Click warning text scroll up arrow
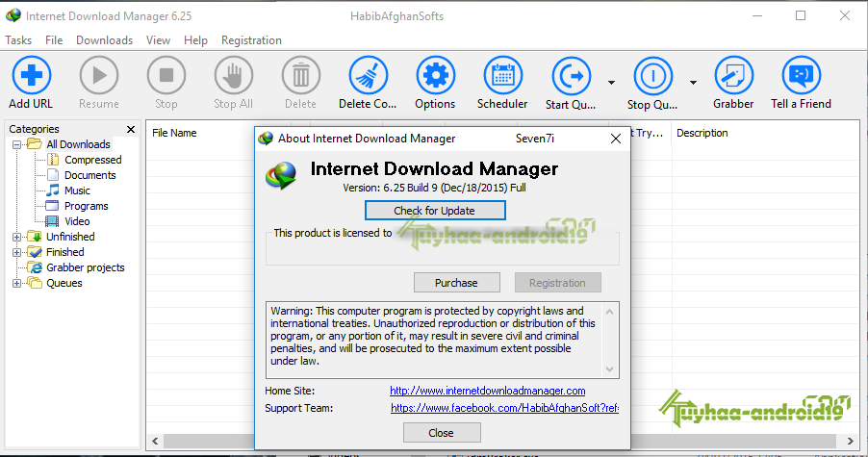This screenshot has width=868, height=457. click(x=609, y=312)
